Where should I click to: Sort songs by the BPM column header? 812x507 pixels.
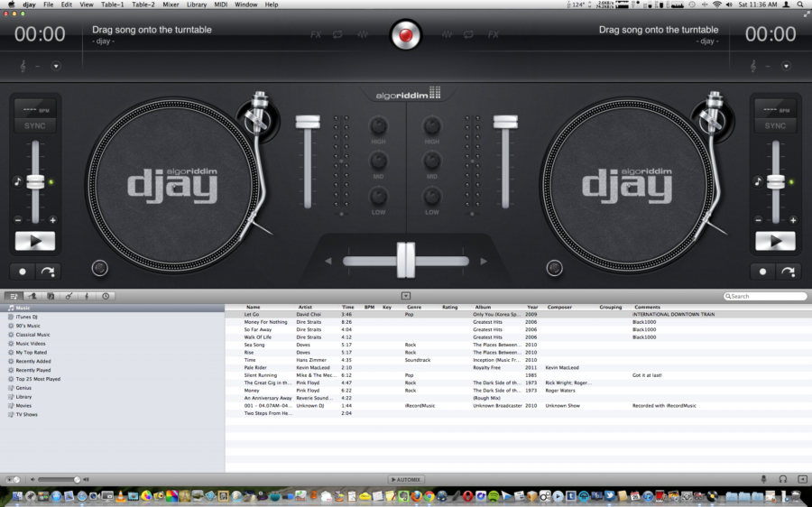point(369,307)
